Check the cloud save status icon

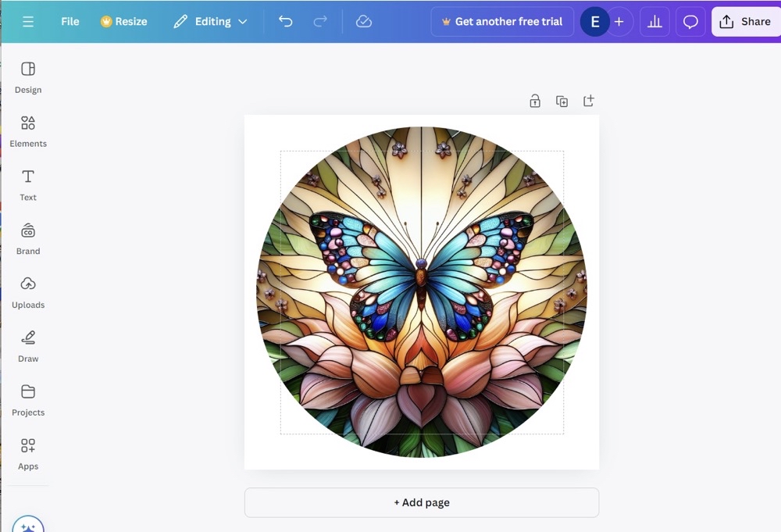click(x=364, y=21)
